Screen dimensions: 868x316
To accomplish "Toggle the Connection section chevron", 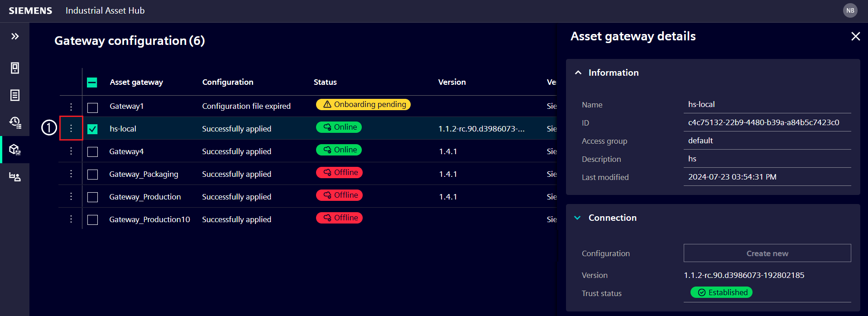I will (x=578, y=218).
